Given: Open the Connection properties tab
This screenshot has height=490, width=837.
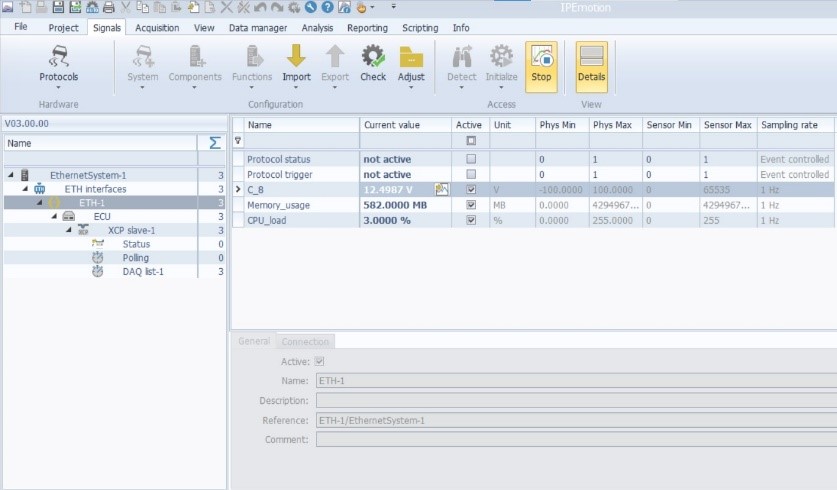Looking at the screenshot, I should [x=304, y=341].
